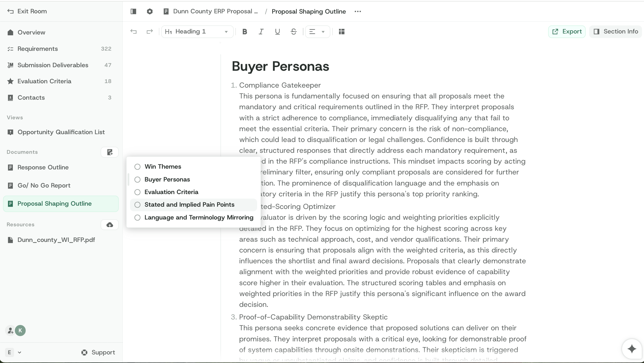Viewport: 644px width, 363px height.
Task: Upload a resource with cloud icon
Action: pos(110,225)
